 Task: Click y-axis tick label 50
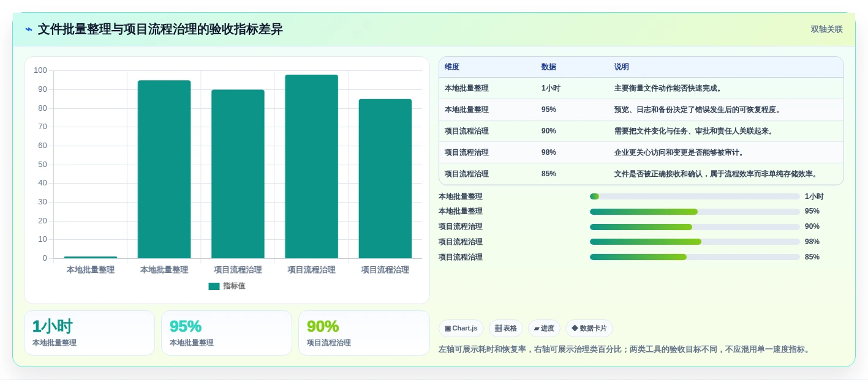[43, 164]
